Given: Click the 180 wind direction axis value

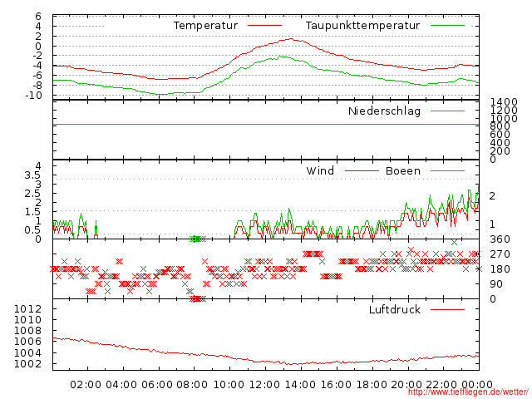Looking at the screenshot, I should [x=500, y=269].
